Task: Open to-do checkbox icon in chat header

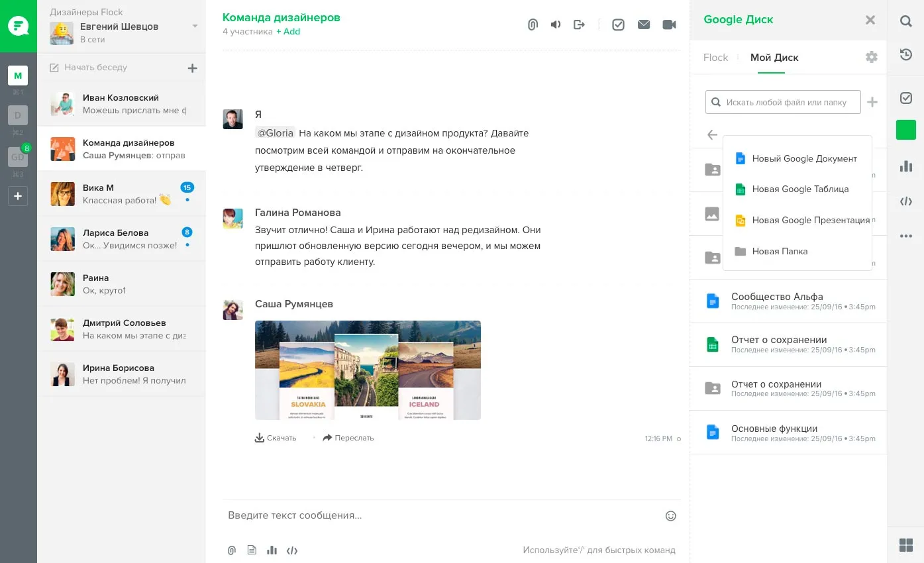Action: 618,25
